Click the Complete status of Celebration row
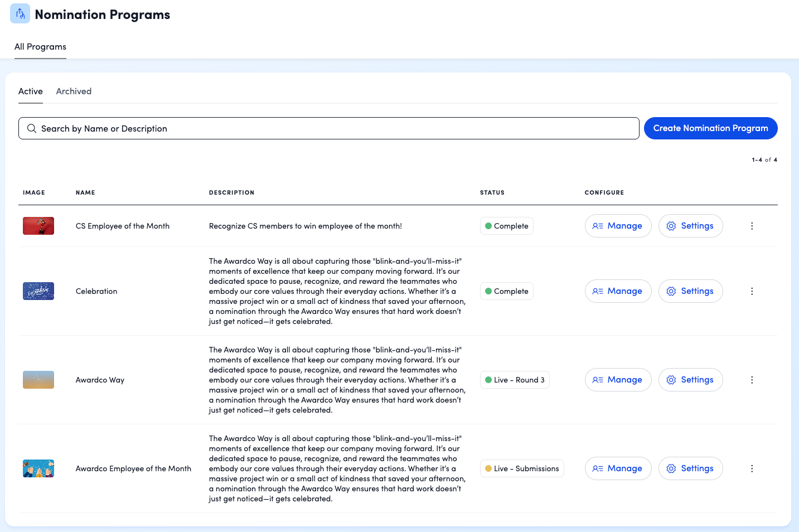Viewport: 799px width, 532px height. (506, 291)
